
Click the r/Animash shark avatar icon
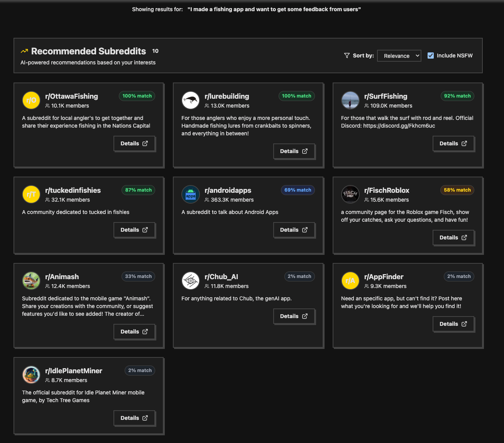pos(31,281)
